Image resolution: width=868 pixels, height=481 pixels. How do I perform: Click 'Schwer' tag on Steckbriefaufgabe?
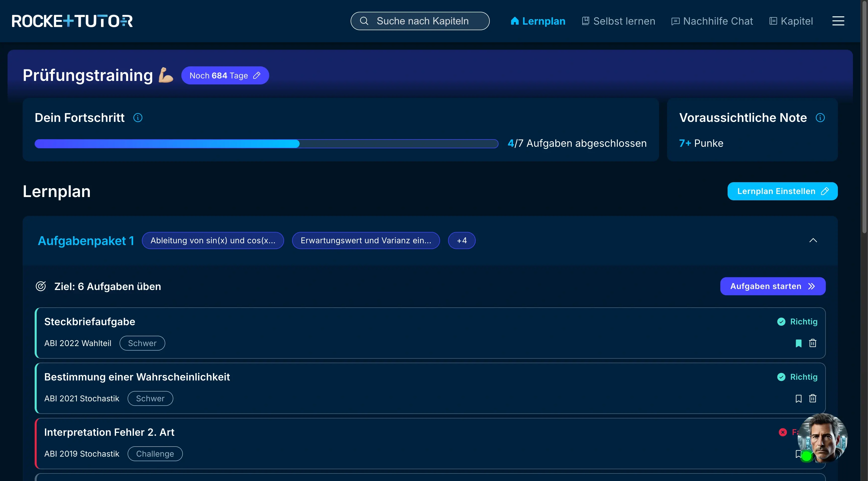142,343
